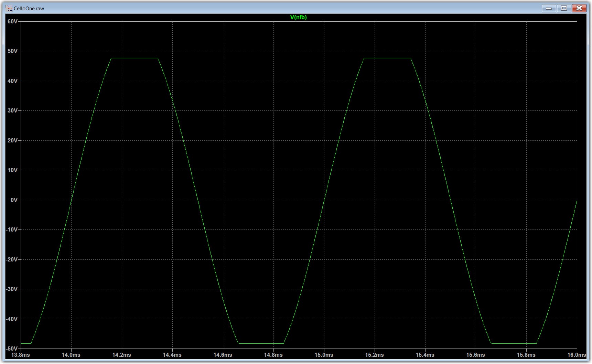Viewport: 592px width, 364px height.
Task: Click the 15.8ms time axis label
Action: coord(526,355)
